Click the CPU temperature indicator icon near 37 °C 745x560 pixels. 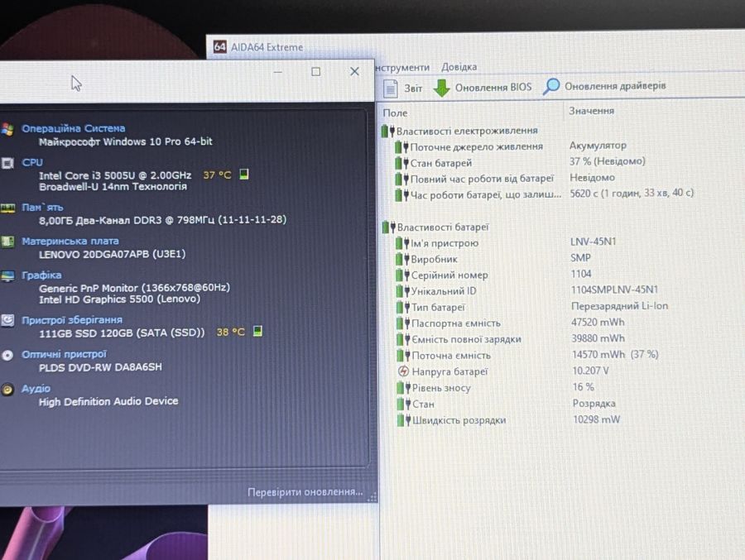click(243, 174)
